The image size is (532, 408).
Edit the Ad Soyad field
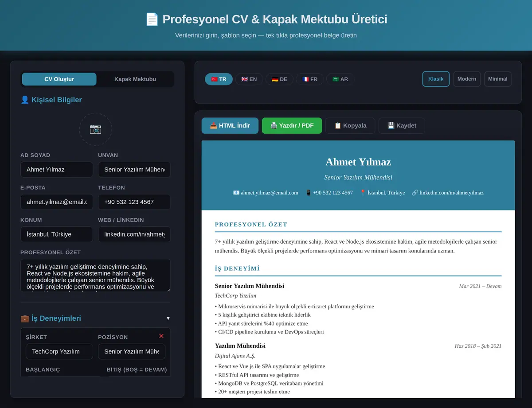(x=57, y=170)
